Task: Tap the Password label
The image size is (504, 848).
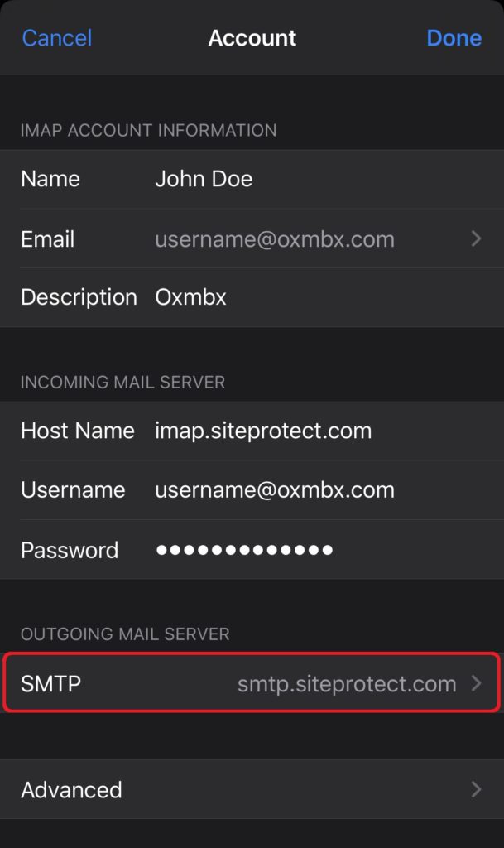Action: [x=70, y=551]
